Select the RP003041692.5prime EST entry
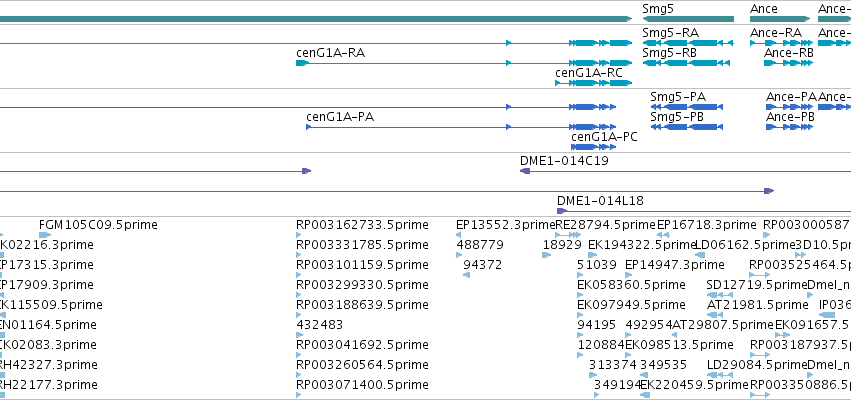The width and height of the screenshot is (851, 400). click(363, 345)
